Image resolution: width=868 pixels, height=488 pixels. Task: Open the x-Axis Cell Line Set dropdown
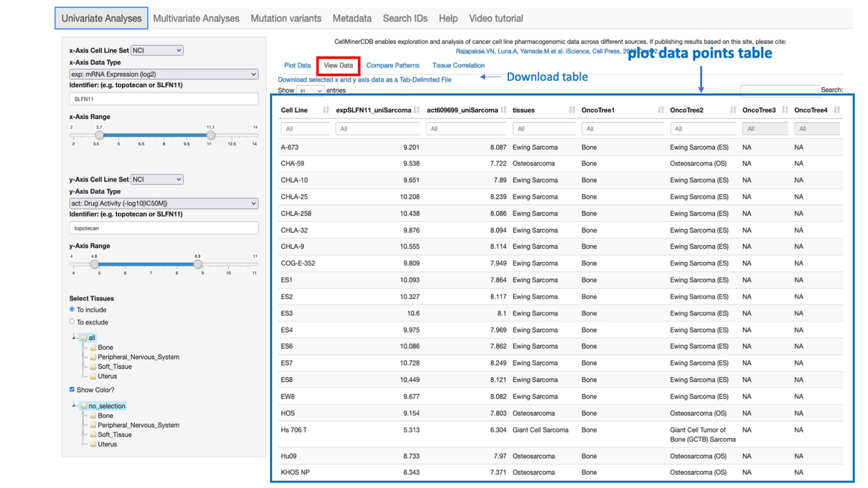click(157, 50)
